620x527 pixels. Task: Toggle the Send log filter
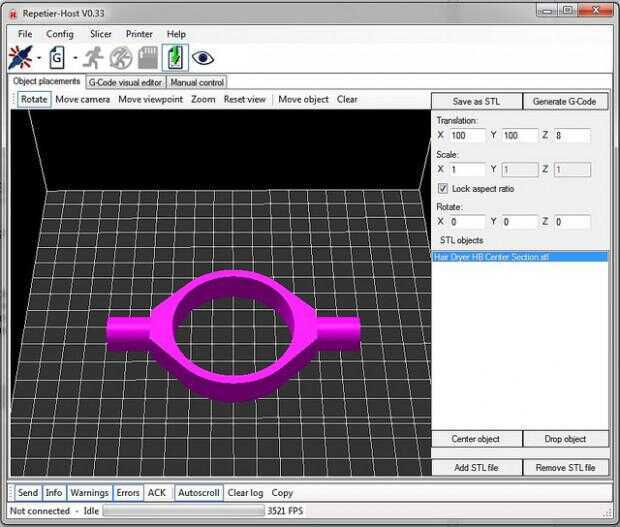coord(28,493)
